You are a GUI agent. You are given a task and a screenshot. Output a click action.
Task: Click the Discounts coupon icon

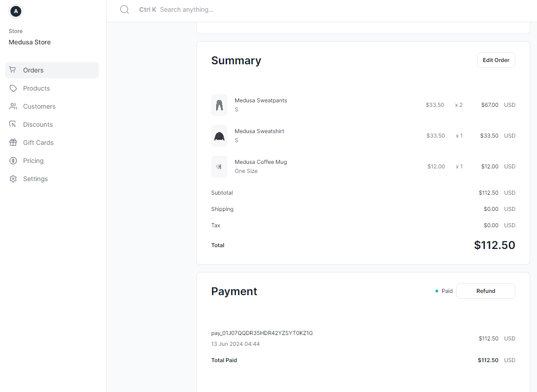pyautogui.click(x=14, y=124)
